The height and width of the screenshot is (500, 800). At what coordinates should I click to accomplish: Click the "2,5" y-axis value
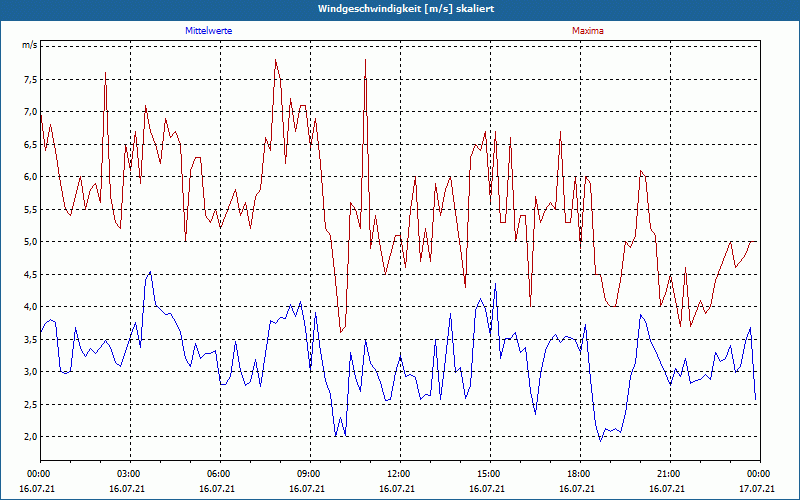click(x=31, y=404)
